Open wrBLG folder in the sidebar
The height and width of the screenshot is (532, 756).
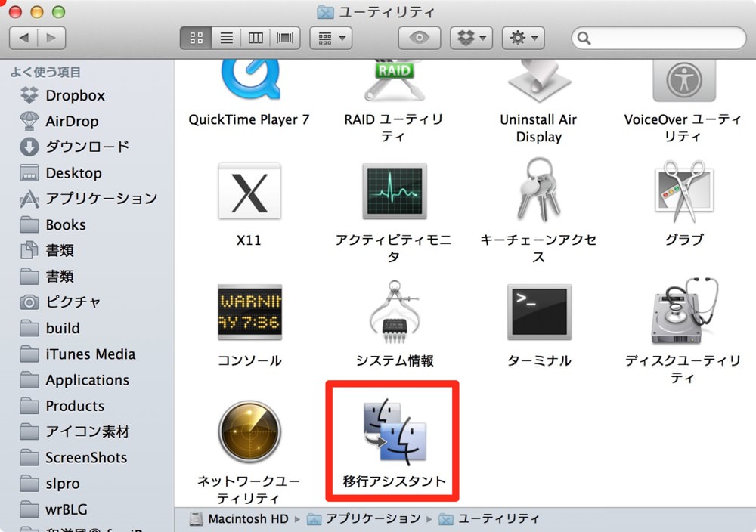(x=87, y=509)
